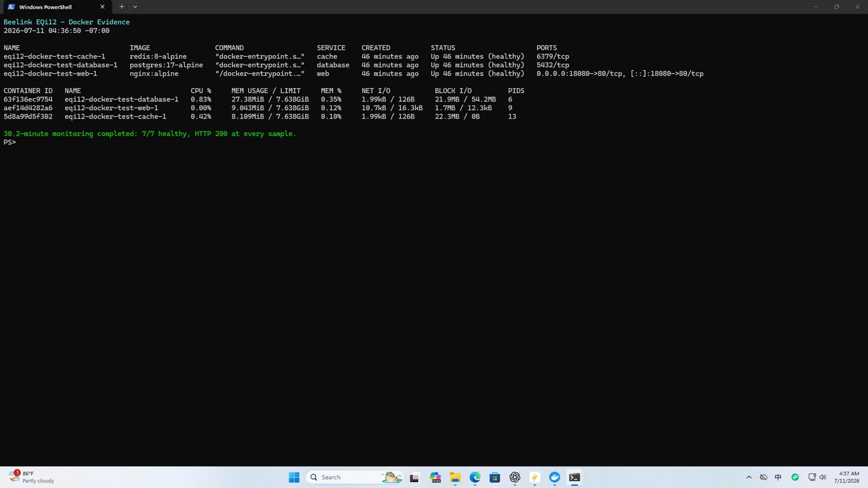Open a new terminal tab
The height and width of the screenshot is (488, 868).
click(x=122, y=7)
